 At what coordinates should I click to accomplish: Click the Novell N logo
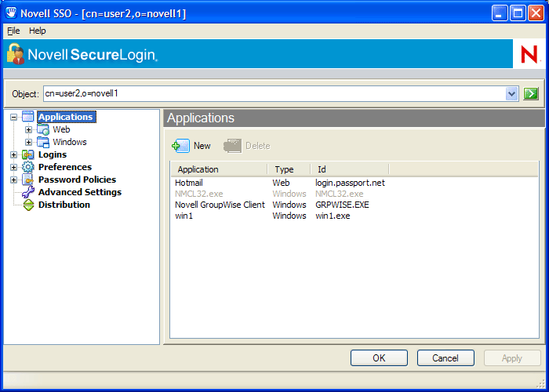[x=529, y=54]
